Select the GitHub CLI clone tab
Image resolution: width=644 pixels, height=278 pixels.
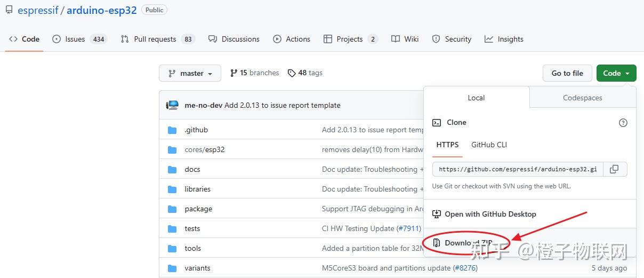(x=489, y=145)
